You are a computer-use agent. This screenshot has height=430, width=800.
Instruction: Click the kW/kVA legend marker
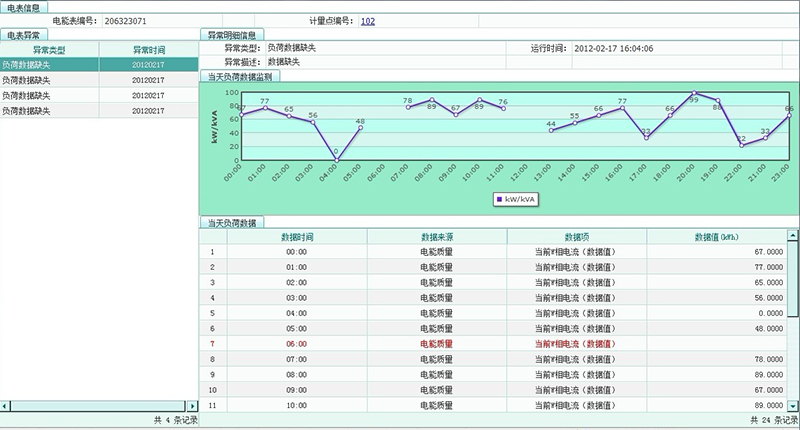tap(499, 199)
